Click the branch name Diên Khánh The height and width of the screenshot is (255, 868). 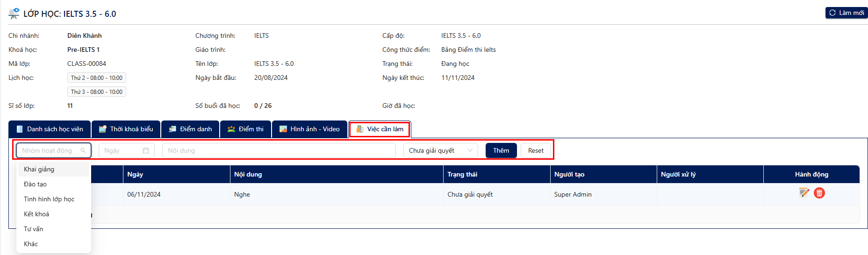click(x=85, y=35)
